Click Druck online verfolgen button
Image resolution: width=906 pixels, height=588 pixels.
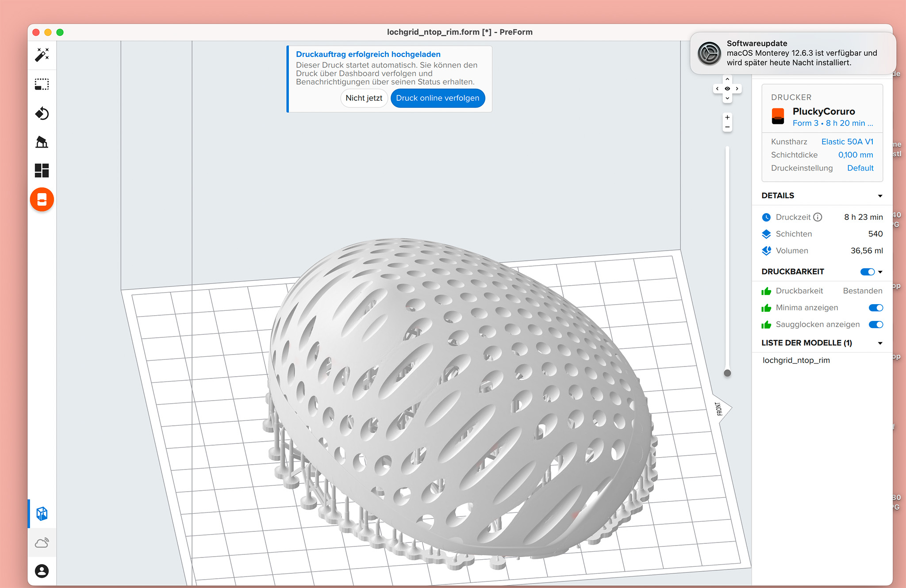(x=437, y=98)
